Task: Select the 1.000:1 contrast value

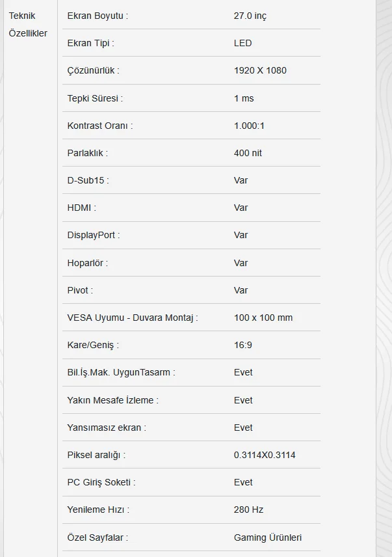Action: (x=250, y=126)
